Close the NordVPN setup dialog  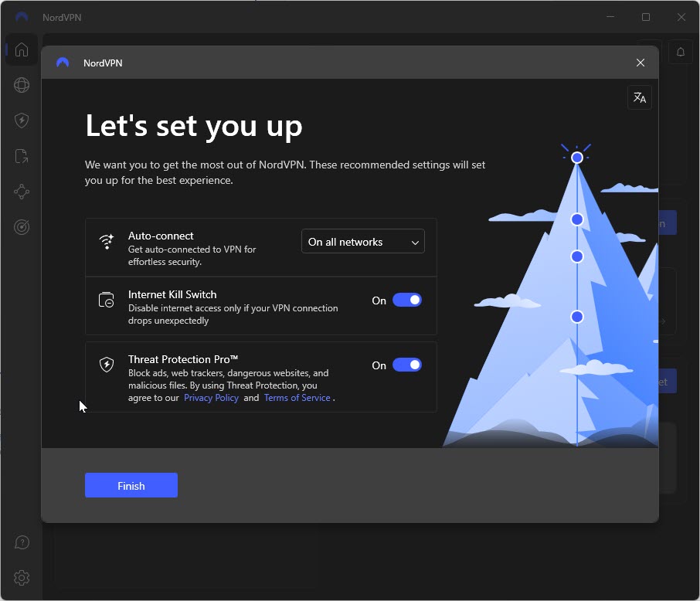641,63
